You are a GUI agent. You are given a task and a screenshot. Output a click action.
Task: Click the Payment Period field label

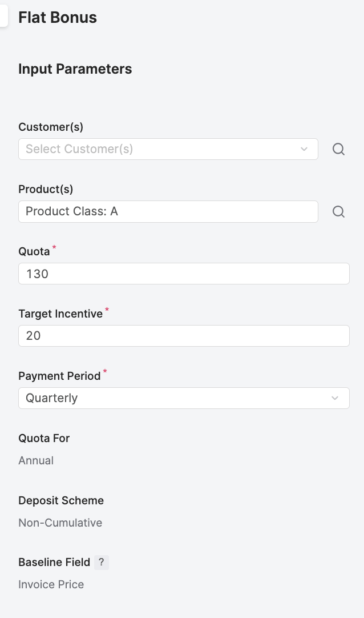[x=59, y=376]
